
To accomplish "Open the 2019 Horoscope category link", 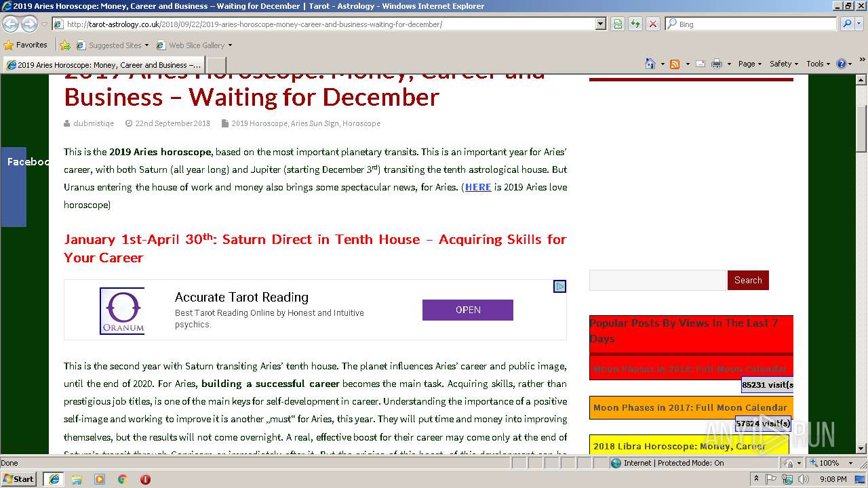I will (x=259, y=123).
